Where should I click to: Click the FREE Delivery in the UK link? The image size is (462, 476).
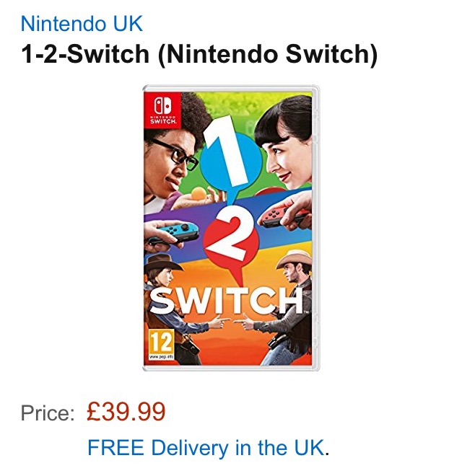[206, 448]
